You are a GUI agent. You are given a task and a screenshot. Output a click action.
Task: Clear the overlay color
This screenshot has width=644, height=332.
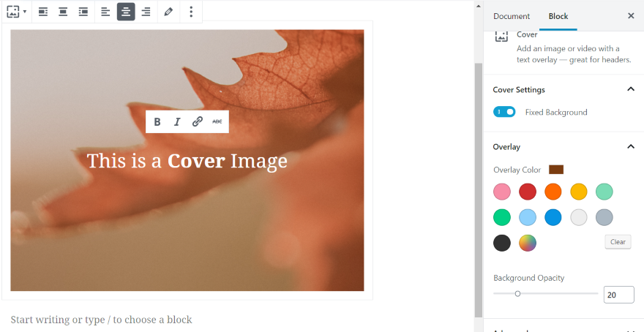coord(618,242)
